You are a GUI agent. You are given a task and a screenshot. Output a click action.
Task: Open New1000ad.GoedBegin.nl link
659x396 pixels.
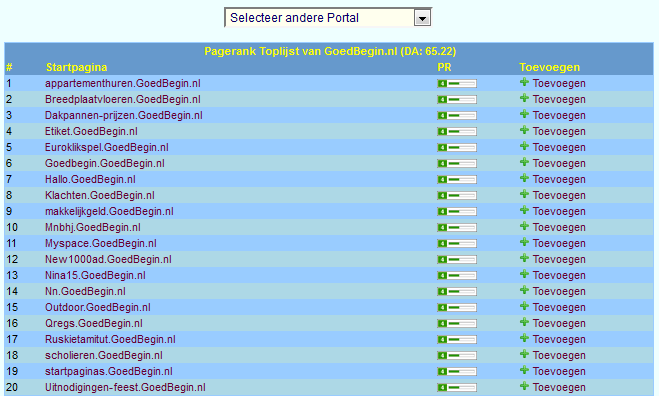[x=108, y=259]
